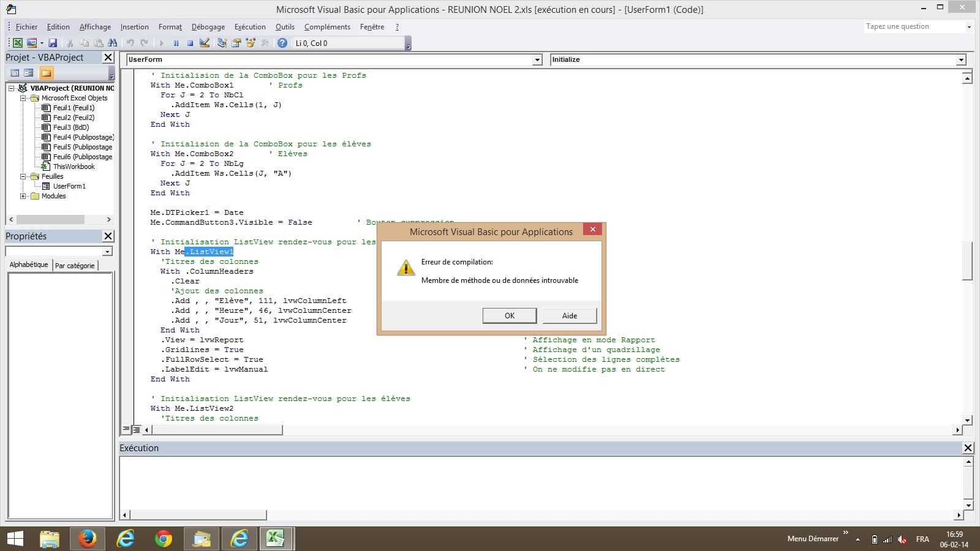980x551 pixels.
Task: Expand the Modules folder in project tree
Action: click(23, 196)
